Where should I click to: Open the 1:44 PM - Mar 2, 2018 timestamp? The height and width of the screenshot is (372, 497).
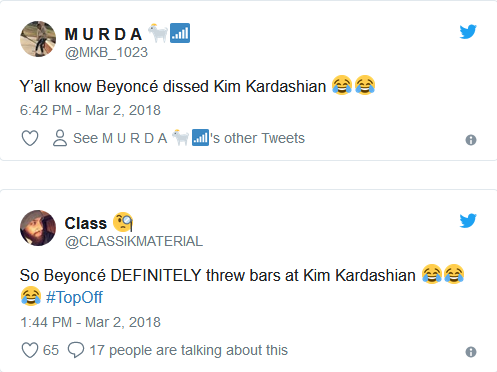(x=90, y=322)
